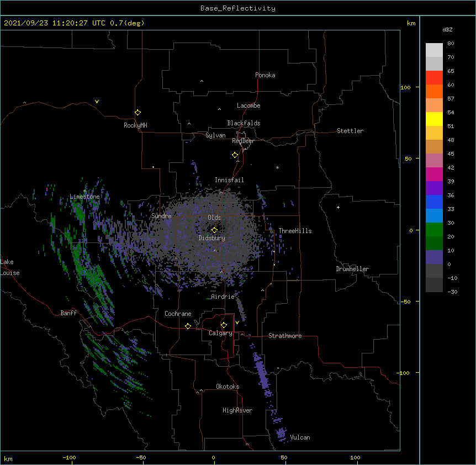Click the Drumheller label
Screen dimensions: 476x465
pyautogui.click(x=352, y=269)
